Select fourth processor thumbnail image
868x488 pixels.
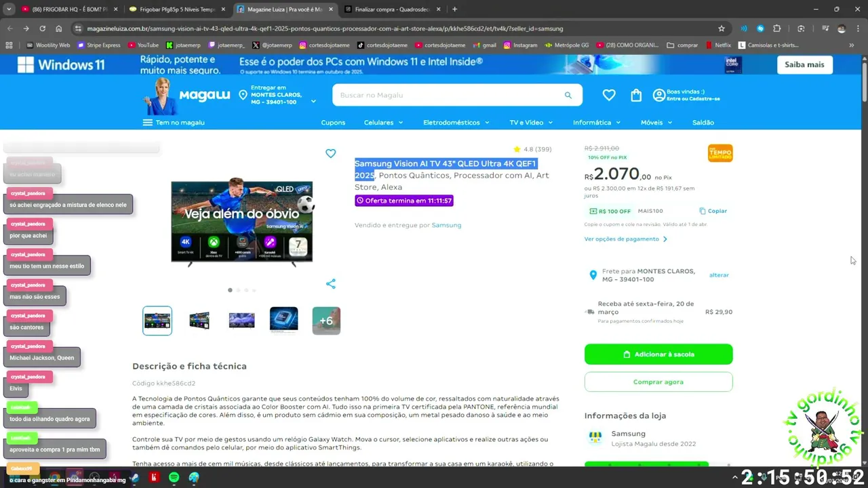[283, 321]
